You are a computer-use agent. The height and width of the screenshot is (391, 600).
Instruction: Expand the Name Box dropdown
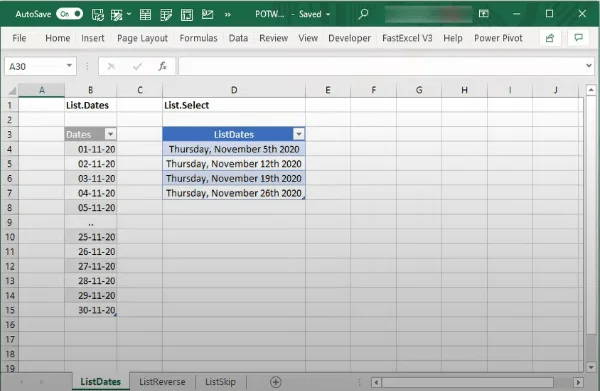(69, 66)
